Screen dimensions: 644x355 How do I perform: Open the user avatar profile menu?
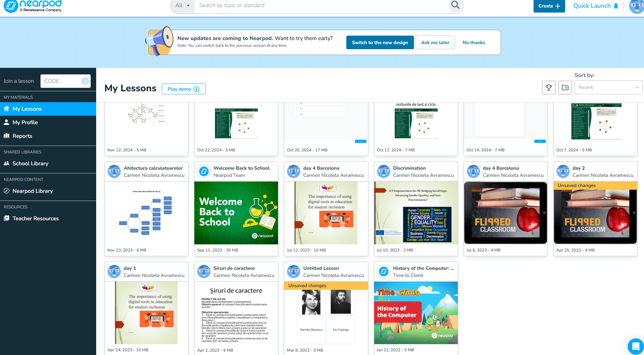(x=636, y=6)
